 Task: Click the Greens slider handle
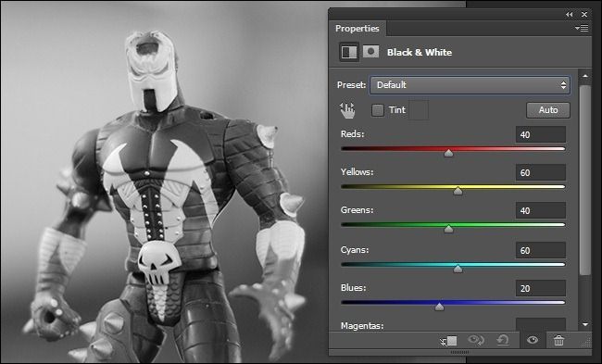click(448, 229)
